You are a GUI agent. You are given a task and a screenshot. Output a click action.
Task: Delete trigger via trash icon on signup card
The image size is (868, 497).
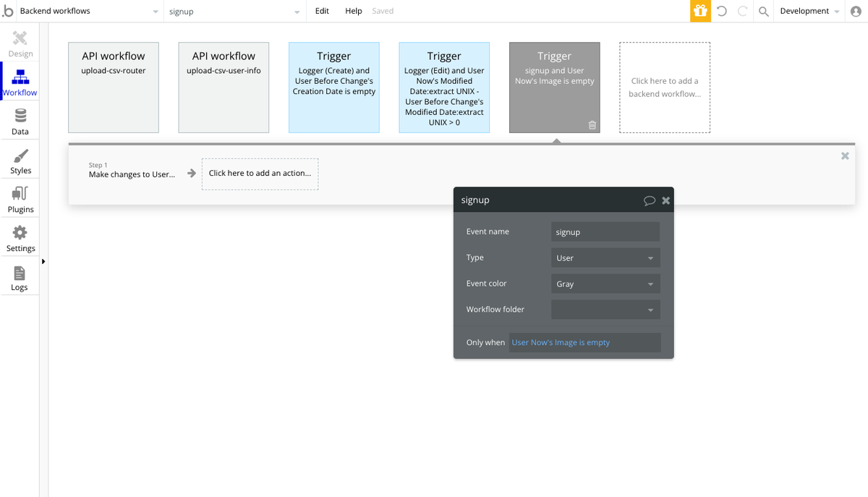(x=592, y=125)
